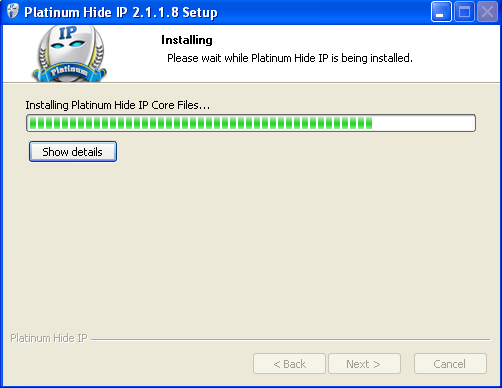
Task: Click the greyed-out < Back button
Action: pyautogui.click(x=289, y=364)
